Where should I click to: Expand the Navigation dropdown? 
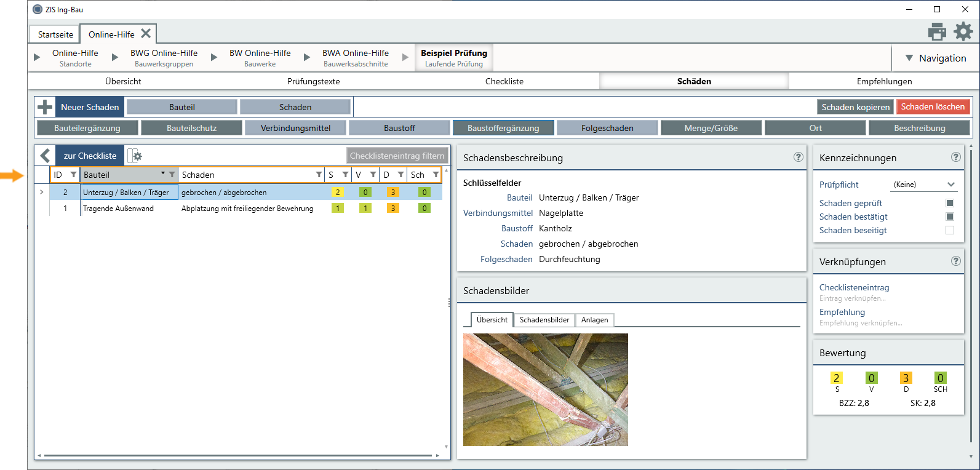pyautogui.click(x=936, y=58)
